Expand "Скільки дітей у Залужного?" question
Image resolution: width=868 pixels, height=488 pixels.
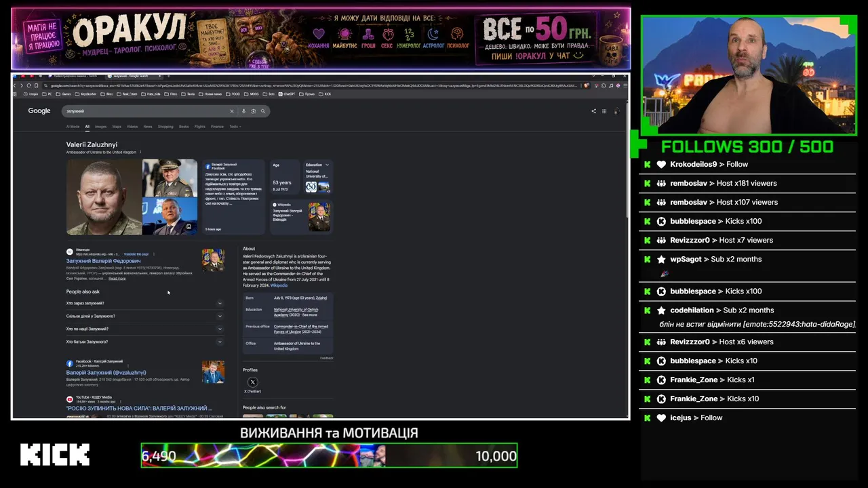pos(144,316)
